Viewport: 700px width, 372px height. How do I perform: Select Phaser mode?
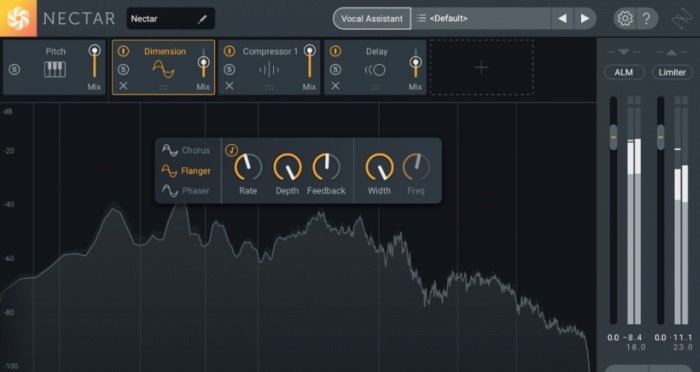[186, 191]
